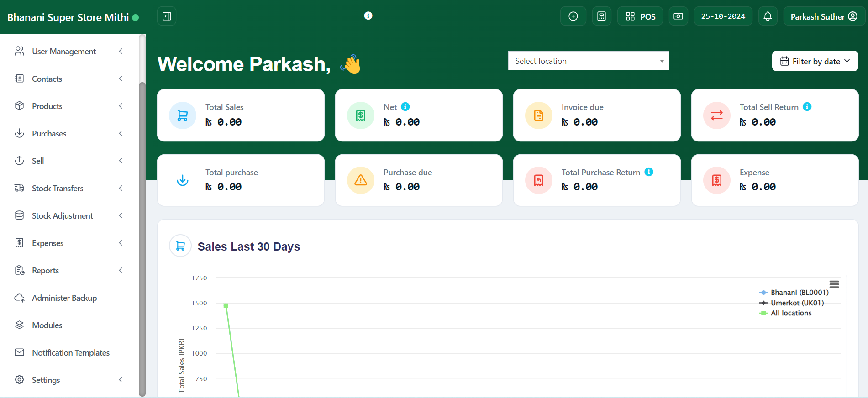This screenshot has width=868, height=398.
Task: Open Notification Templates in sidebar
Action: click(x=70, y=353)
